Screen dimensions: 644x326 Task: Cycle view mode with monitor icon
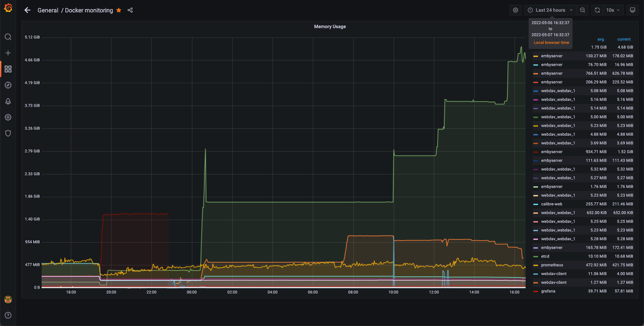[x=633, y=10]
